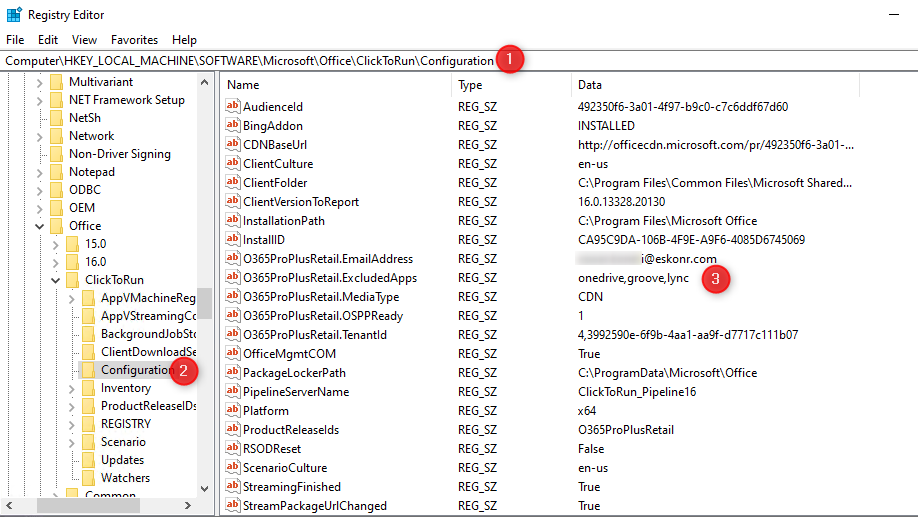Click the string icon beside O365ProPlusRetail.MediaType
The width and height of the screenshot is (918, 517).
click(x=232, y=296)
